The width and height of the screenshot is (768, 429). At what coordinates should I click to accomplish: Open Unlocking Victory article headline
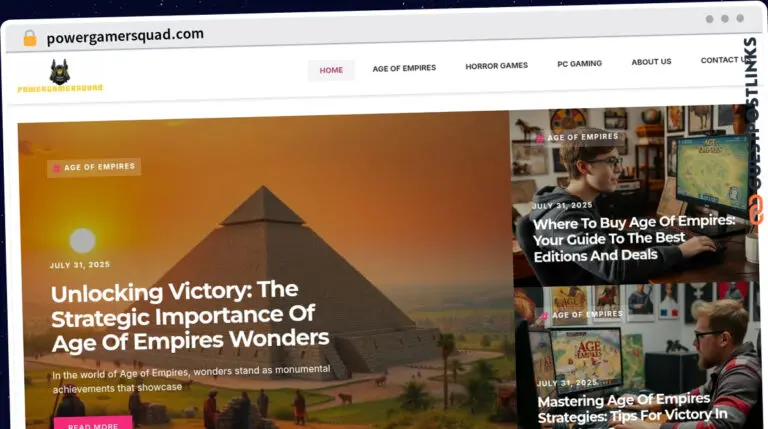[190, 316]
